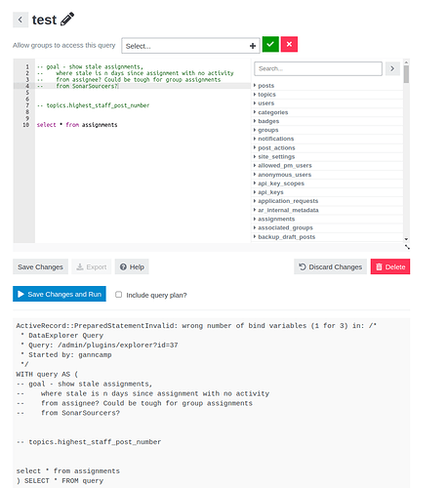Enable Include query plan checkbox
Screen dimensions: 448x488
tap(119, 295)
